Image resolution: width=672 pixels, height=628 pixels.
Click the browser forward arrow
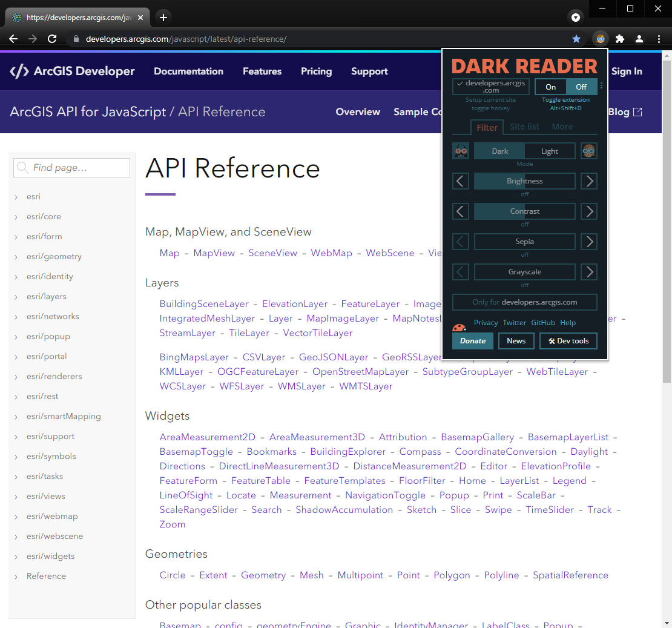[33, 39]
